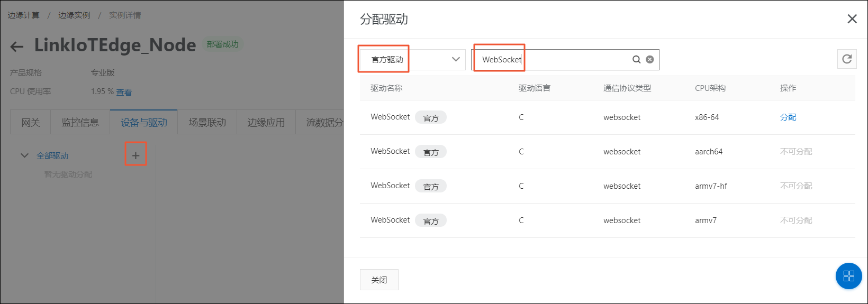Click 查看 link next to CPU usage
The width and height of the screenshot is (868, 304).
[124, 92]
